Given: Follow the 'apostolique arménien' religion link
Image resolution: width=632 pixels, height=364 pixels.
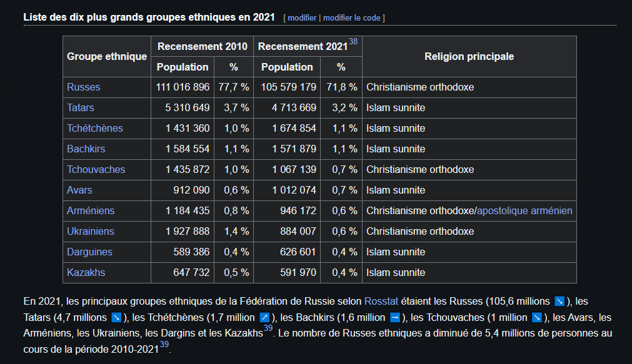Looking at the screenshot, I should 524,210.
